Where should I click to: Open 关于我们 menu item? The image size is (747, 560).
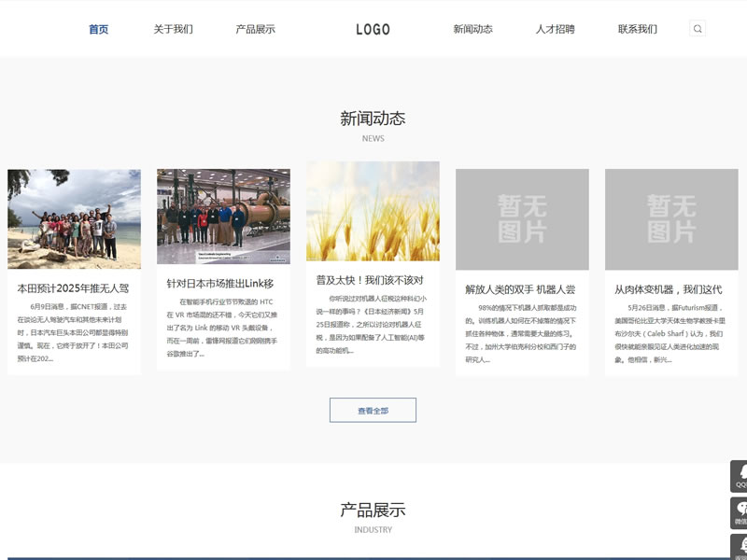tap(173, 29)
